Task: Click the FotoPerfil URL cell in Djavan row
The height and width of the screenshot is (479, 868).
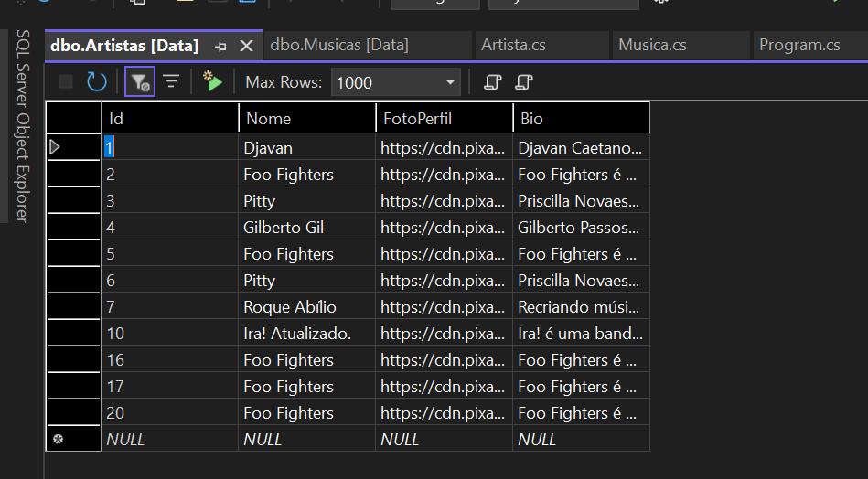Action: pyautogui.click(x=445, y=148)
